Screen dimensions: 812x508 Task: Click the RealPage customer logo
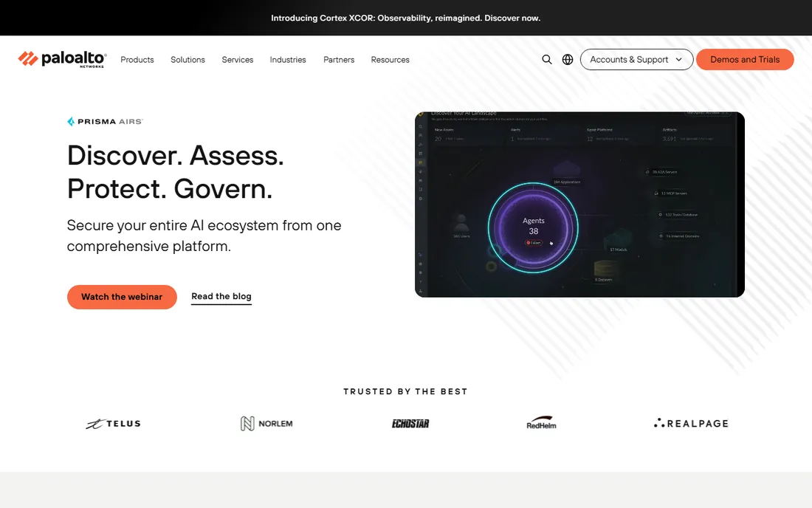pos(691,424)
